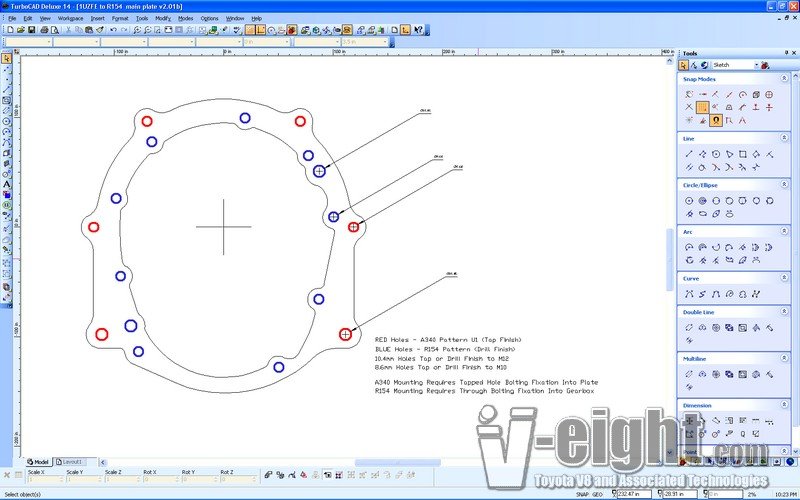Viewport: 800px width, 500px height.
Task: Open the Workspace menu
Action: pyautogui.click(x=70, y=18)
